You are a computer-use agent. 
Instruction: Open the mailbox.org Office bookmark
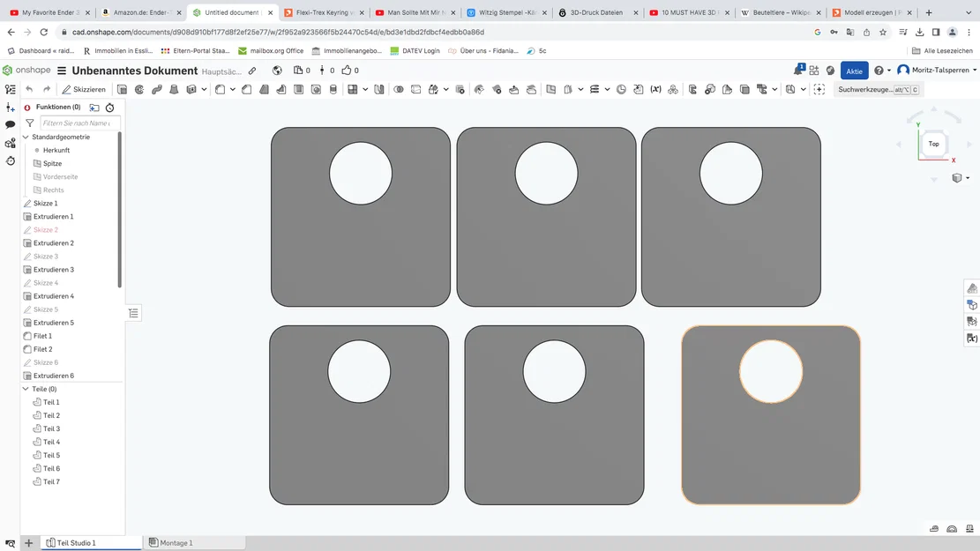271,50
